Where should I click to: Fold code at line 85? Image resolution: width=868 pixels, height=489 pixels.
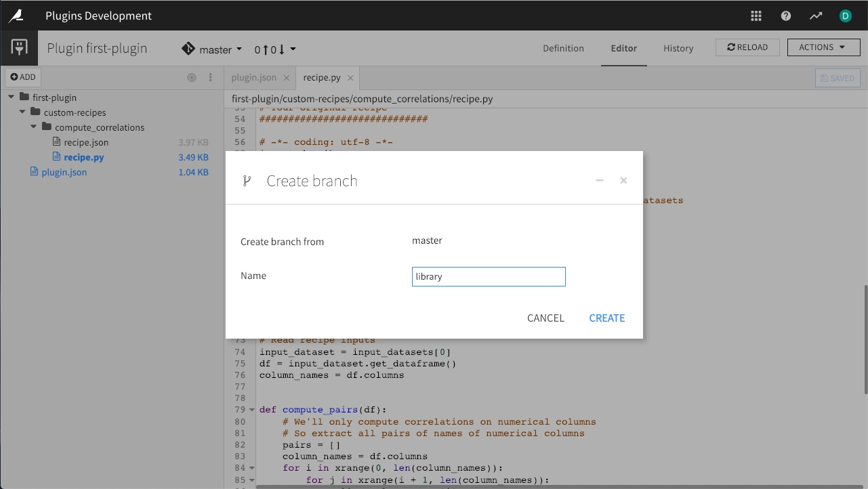252,480
